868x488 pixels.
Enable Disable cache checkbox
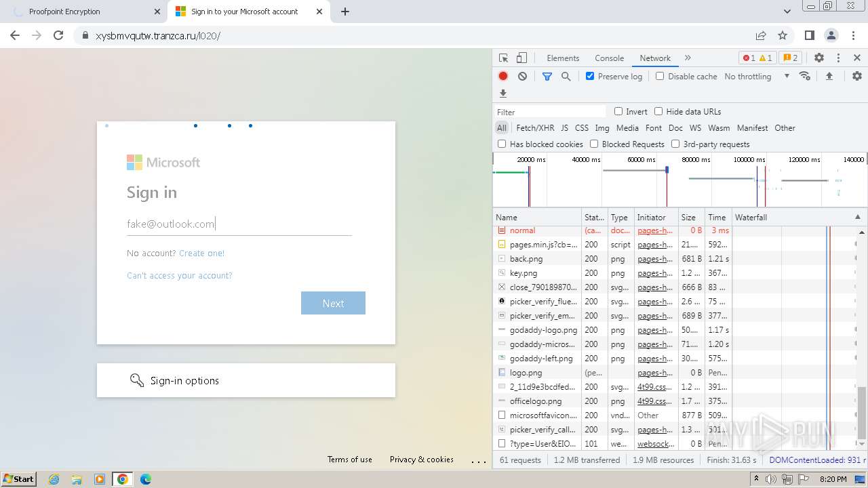[x=660, y=76]
